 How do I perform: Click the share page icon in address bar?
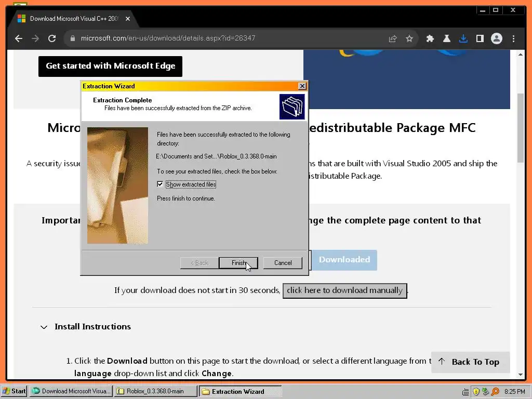point(393,38)
